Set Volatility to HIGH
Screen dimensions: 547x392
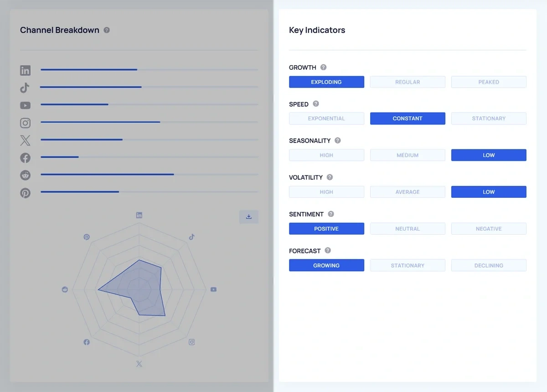[326, 191]
